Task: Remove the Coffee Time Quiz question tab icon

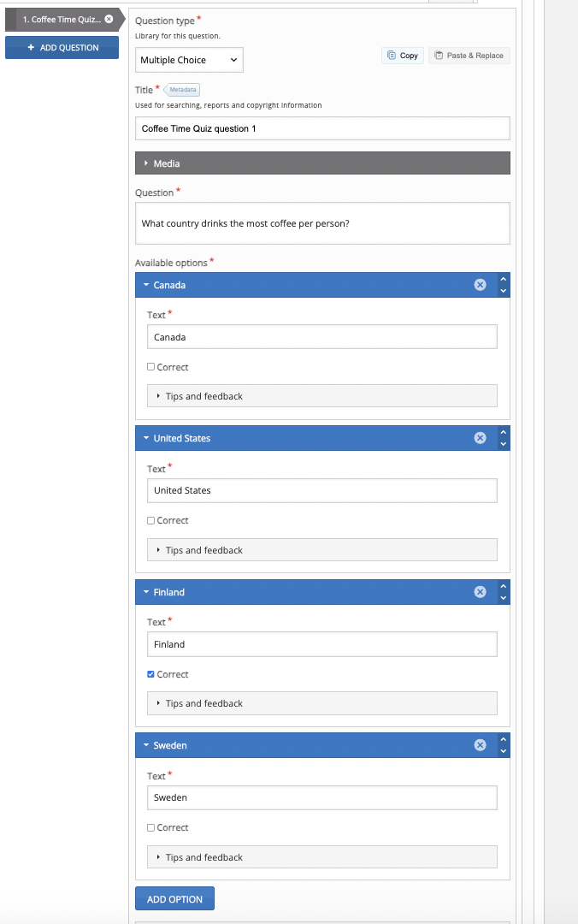Action: pos(109,19)
